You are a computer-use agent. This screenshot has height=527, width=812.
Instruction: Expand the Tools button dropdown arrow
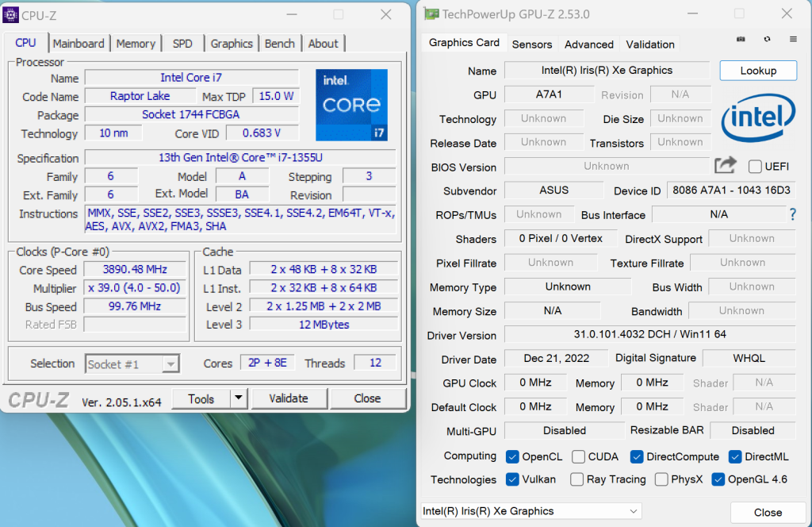[x=239, y=398]
